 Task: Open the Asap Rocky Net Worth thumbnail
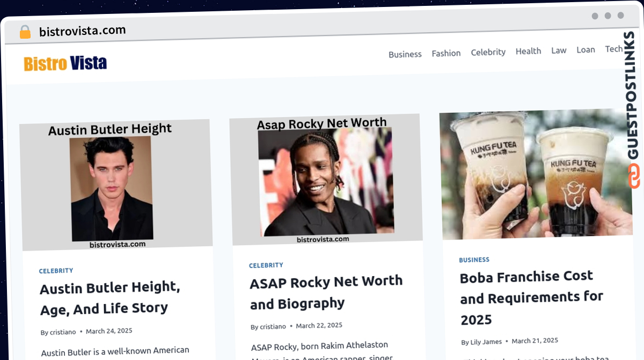click(x=326, y=179)
